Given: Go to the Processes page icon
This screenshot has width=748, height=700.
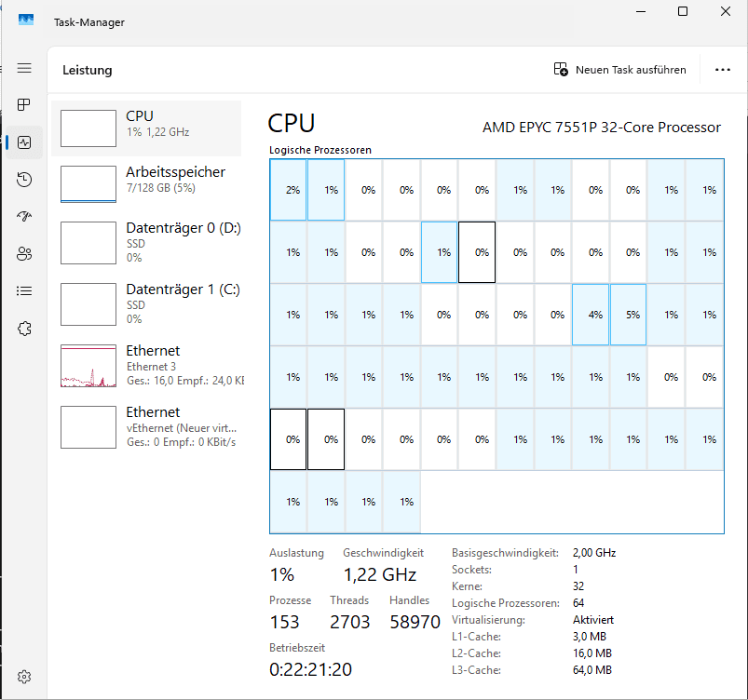Looking at the screenshot, I should click(24, 104).
